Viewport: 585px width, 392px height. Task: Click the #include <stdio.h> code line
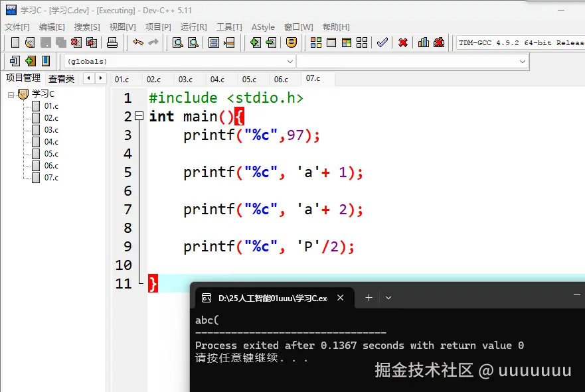[x=226, y=98]
